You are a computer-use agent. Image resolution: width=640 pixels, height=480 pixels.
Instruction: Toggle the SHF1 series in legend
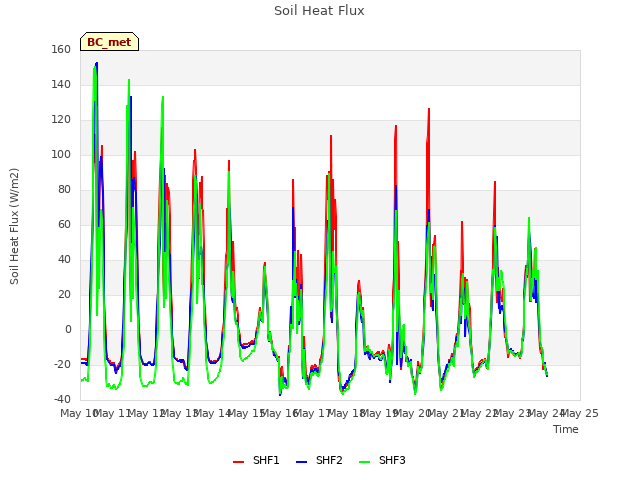coord(256,460)
